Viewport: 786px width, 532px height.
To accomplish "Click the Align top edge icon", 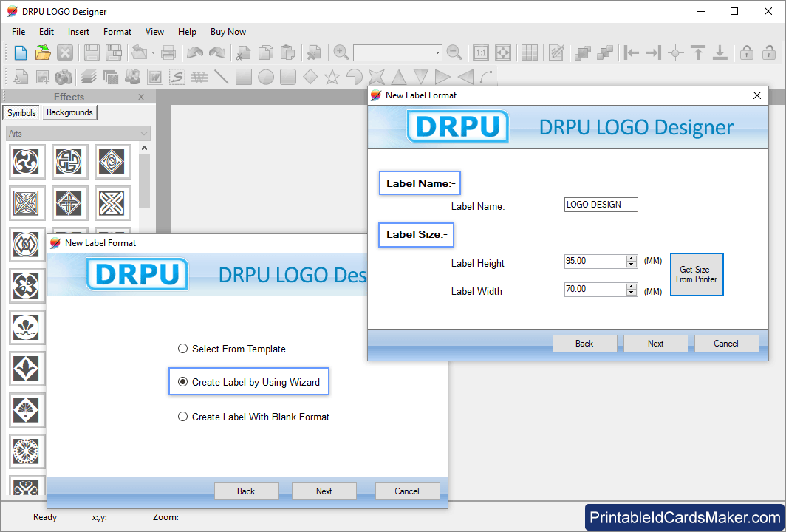I will click(x=698, y=52).
